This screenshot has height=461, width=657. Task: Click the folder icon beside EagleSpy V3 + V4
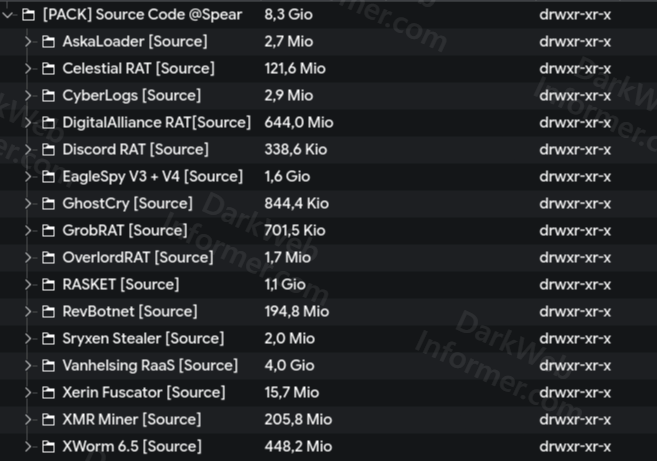[x=48, y=177]
